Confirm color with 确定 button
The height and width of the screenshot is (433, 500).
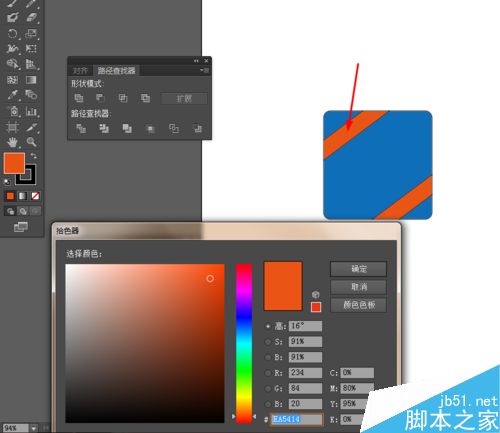click(x=358, y=269)
